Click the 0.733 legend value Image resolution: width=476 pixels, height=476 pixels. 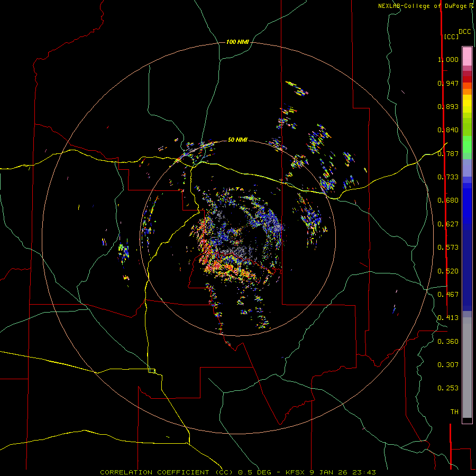pos(448,177)
